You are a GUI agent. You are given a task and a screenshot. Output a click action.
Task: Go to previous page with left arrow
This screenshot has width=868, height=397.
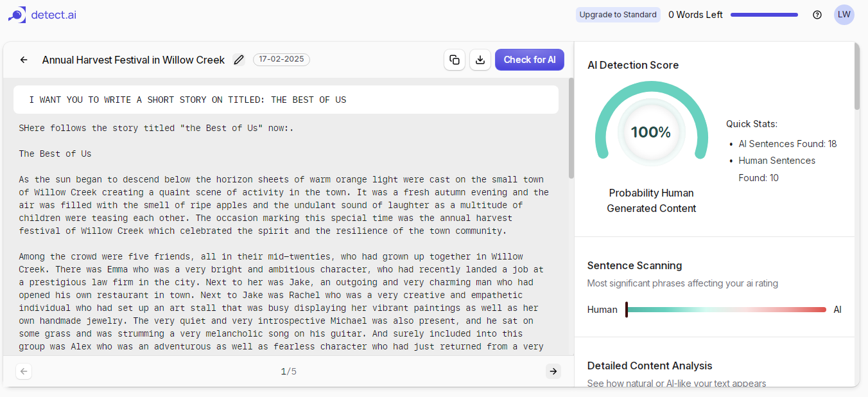(24, 371)
